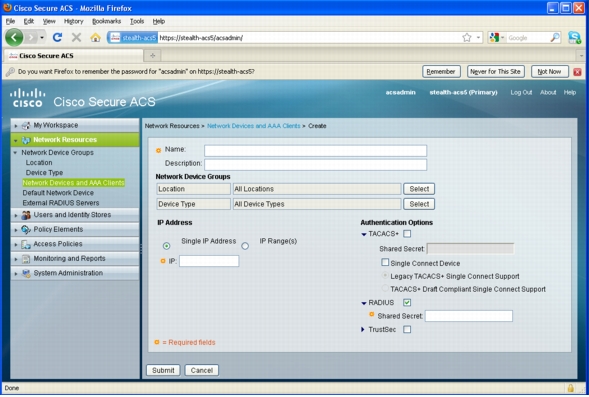Expand the My Workspace section
589x397 pixels.
pyautogui.click(x=16, y=125)
